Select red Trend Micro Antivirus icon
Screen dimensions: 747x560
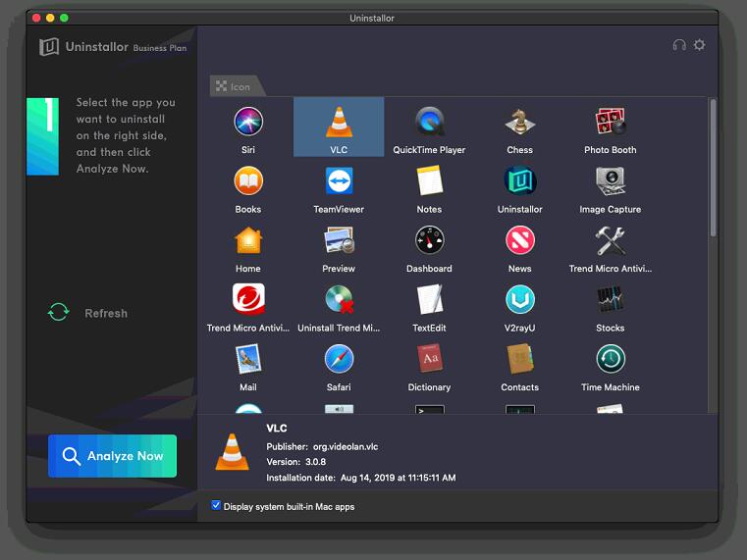248,299
